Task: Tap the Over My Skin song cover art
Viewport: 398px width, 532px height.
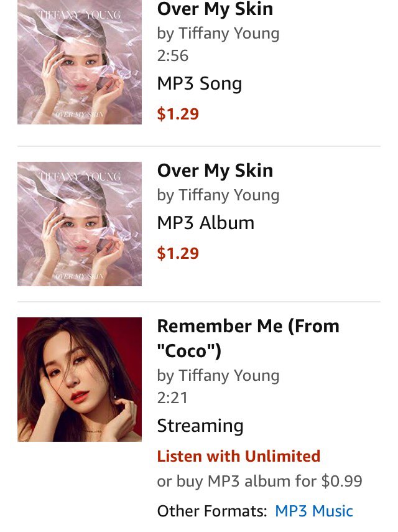Action: (80, 62)
